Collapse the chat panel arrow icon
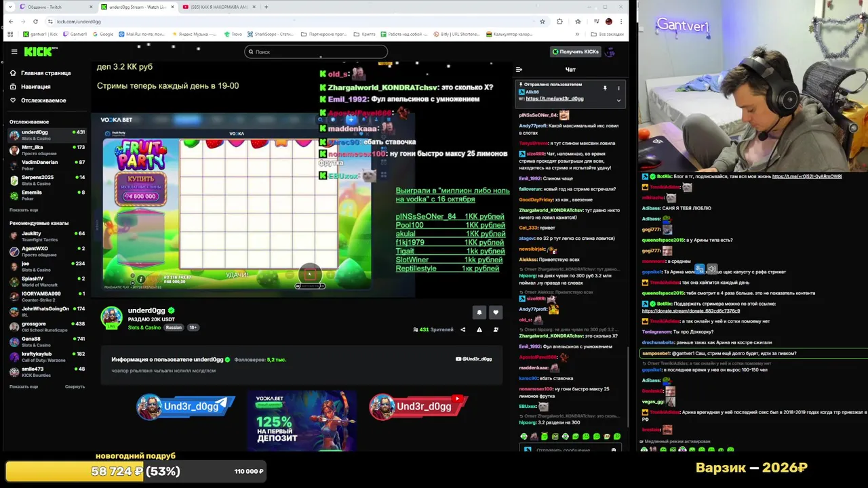This screenshot has width=868, height=488. (519, 69)
